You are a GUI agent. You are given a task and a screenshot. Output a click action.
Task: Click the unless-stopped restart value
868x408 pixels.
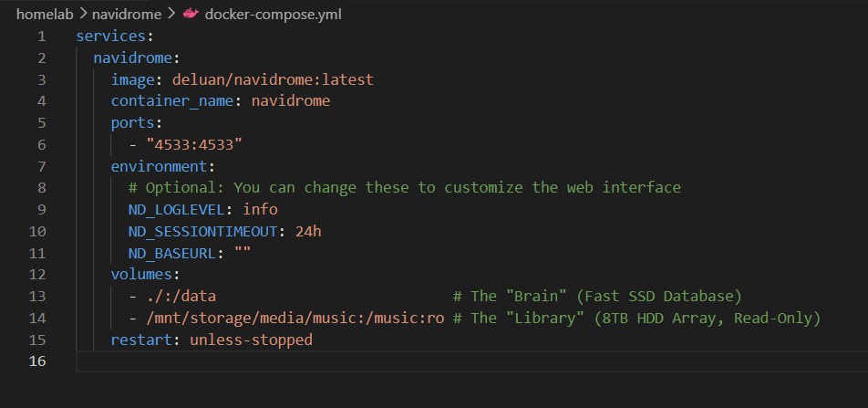[252, 340]
